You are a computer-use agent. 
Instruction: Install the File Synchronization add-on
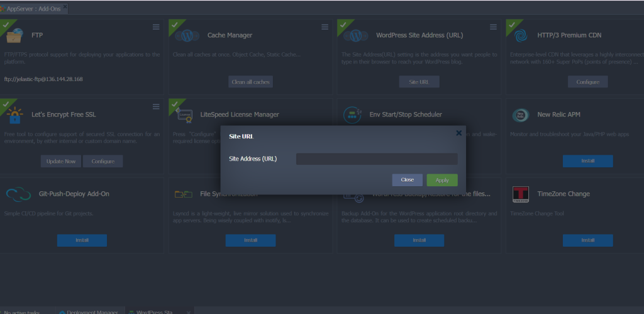250,240
